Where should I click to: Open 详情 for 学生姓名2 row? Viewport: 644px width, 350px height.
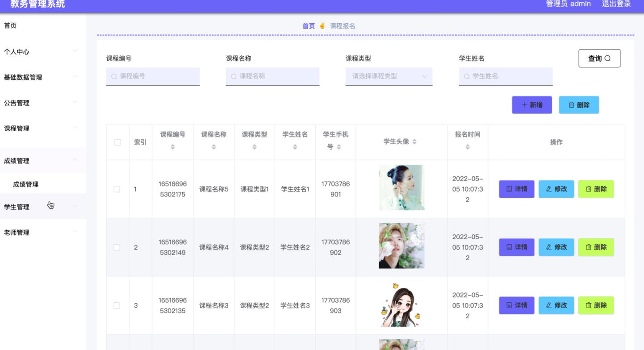[x=517, y=247]
